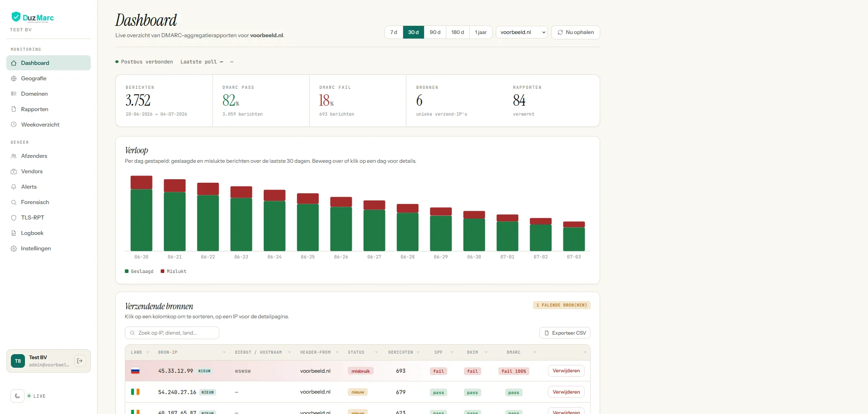Image resolution: width=868 pixels, height=414 pixels.
Task: Open the voorbeeld.nl domain dropdown
Action: (x=522, y=32)
